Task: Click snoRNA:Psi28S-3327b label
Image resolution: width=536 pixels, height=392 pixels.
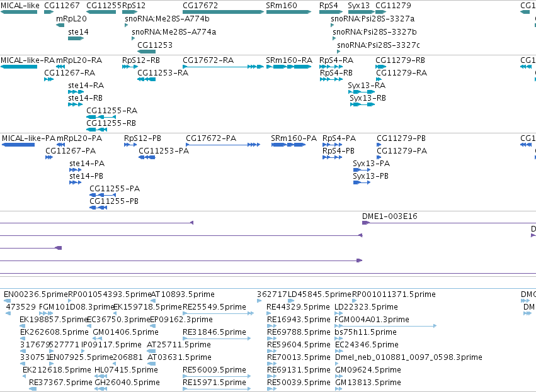Action: coord(375,32)
